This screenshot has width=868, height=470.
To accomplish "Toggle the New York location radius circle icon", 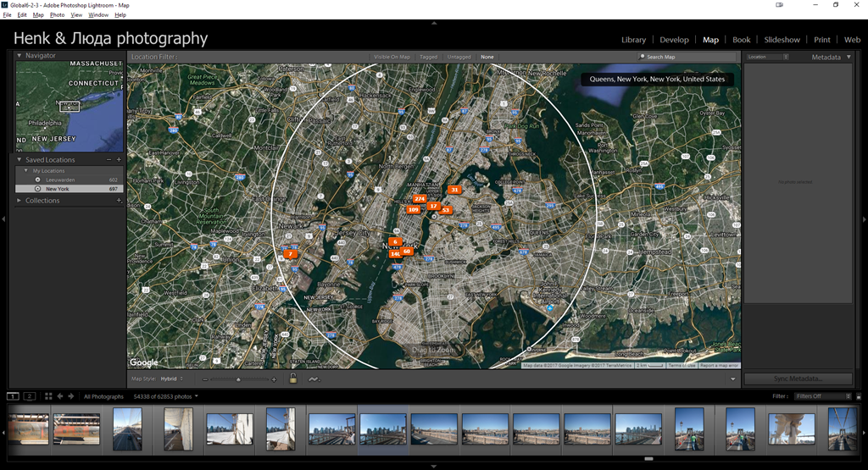I will (37, 189).
